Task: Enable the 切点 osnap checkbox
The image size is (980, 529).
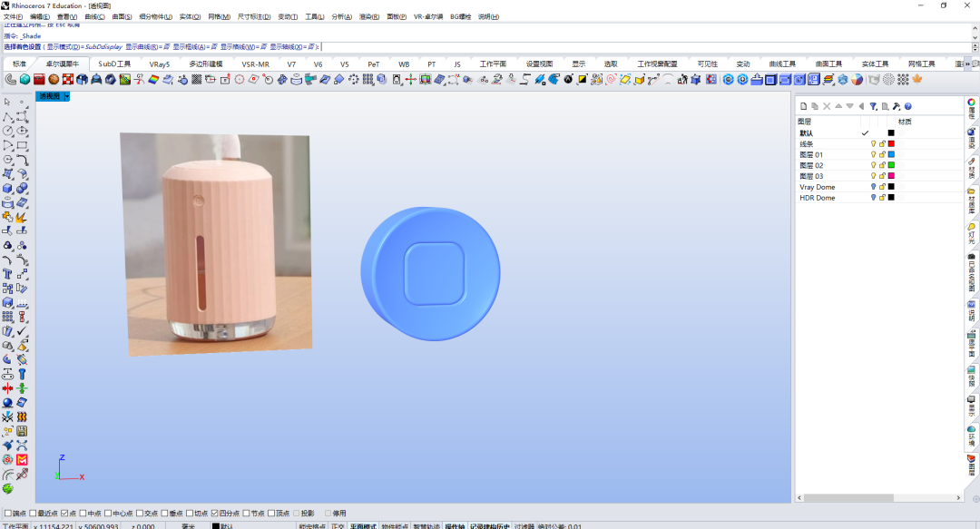Action: [190, 514]
